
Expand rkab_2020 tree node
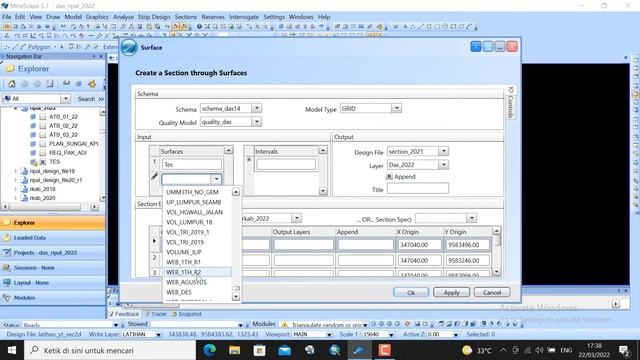16,198
